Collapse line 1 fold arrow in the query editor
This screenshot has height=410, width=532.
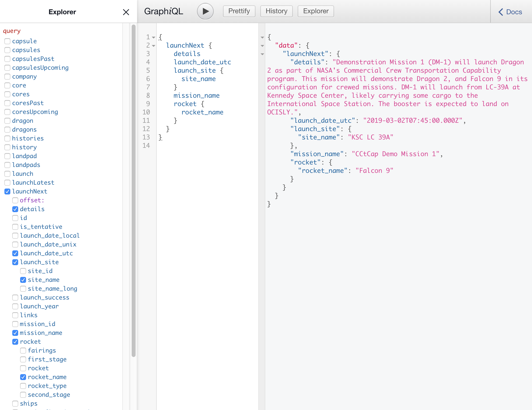tap(154, 38)
